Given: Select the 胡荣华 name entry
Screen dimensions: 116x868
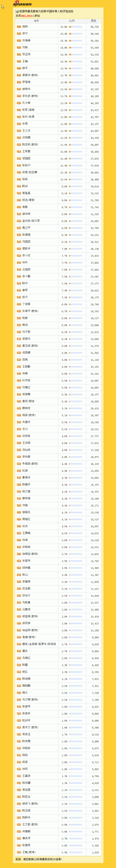Looking at the screenshot, I should pyautogui.click(x=26, y=89).
